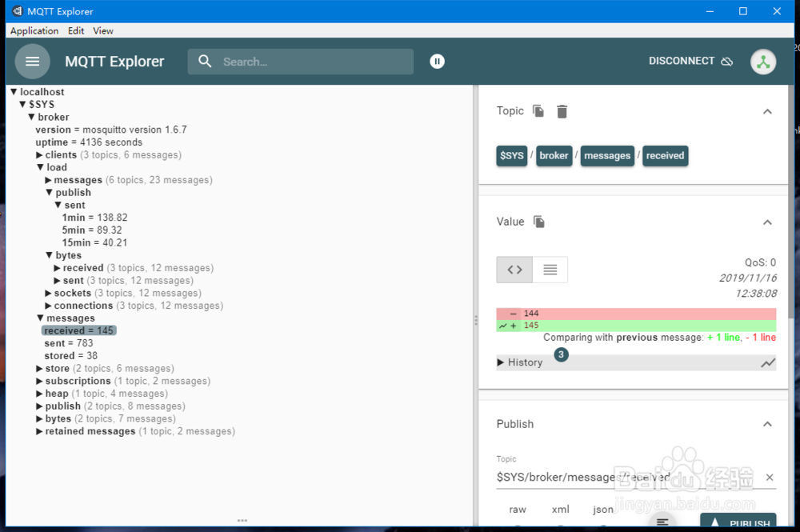This screenshot has width=800, height=532.
Task: Open the history chart icon
Action: (768, 362)
